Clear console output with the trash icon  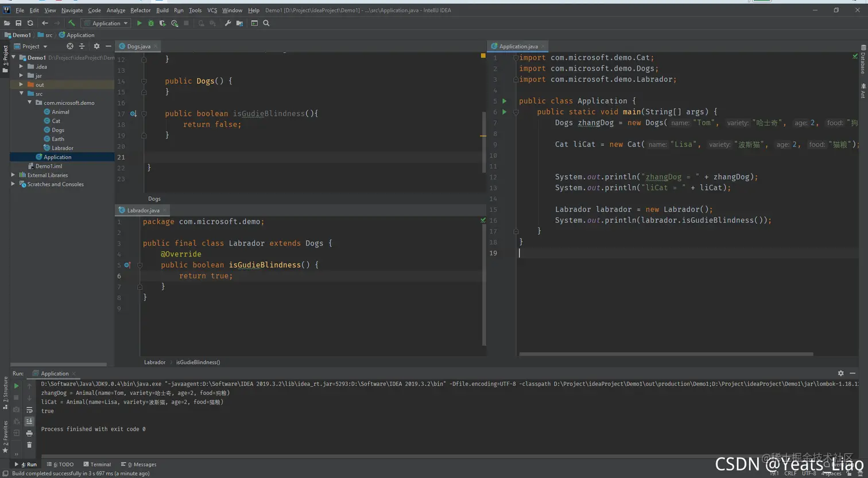coord(29,445)
